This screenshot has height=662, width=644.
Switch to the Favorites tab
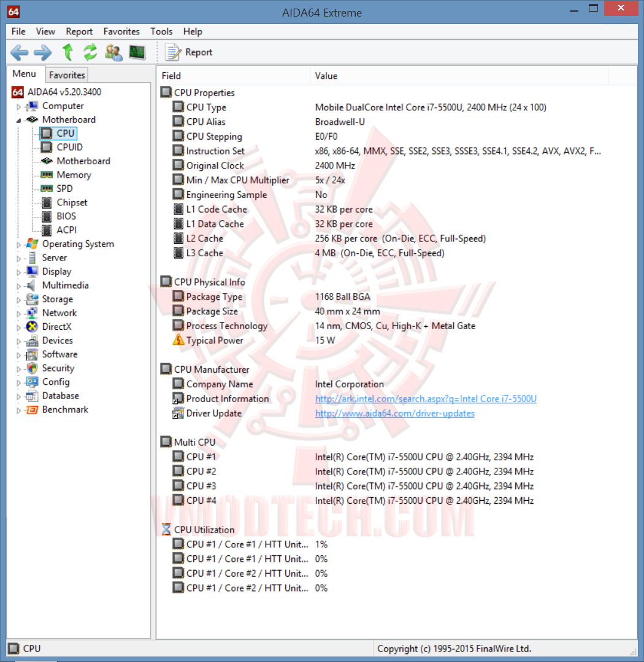[x=67, y=75]
